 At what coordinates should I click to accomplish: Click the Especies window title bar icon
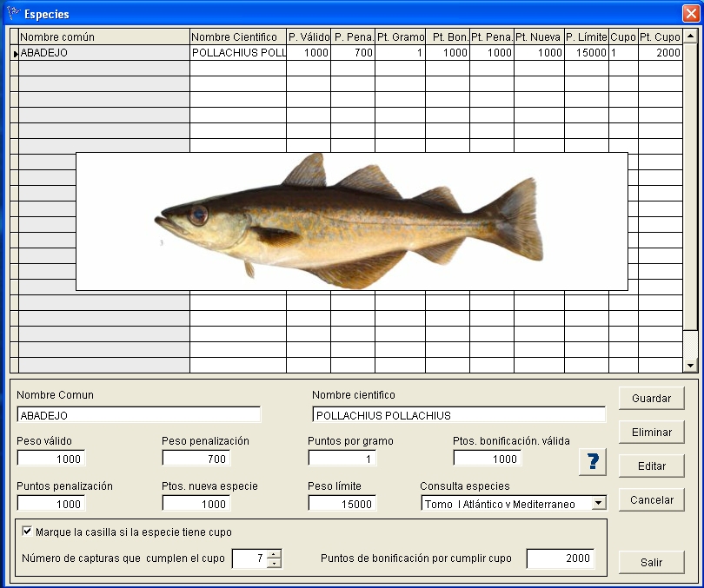[x=12, y=14]
